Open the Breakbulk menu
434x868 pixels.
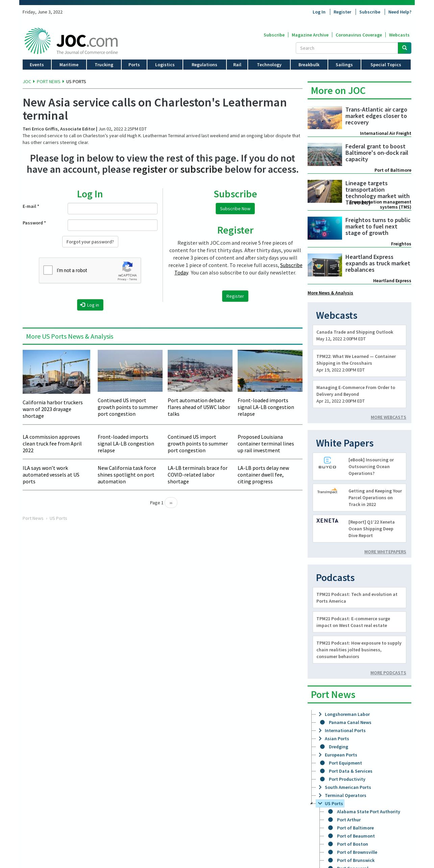(x=309, y=65)
